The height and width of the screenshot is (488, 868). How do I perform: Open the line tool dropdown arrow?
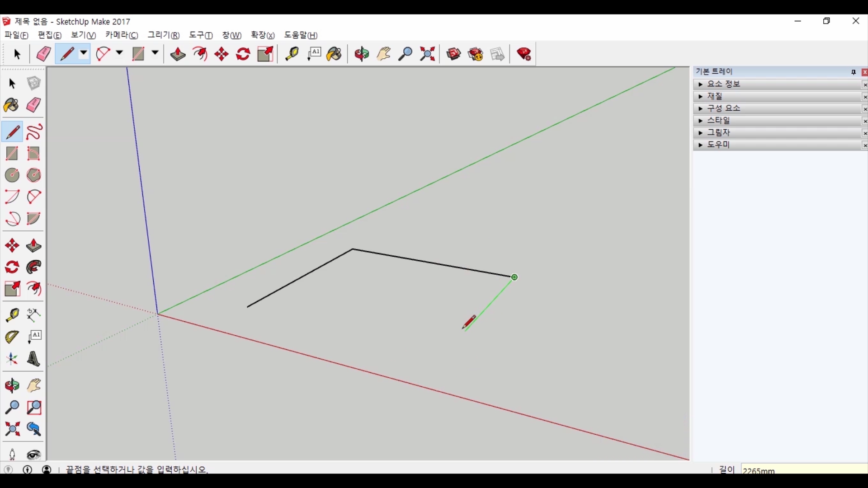(x=84, y=53)
